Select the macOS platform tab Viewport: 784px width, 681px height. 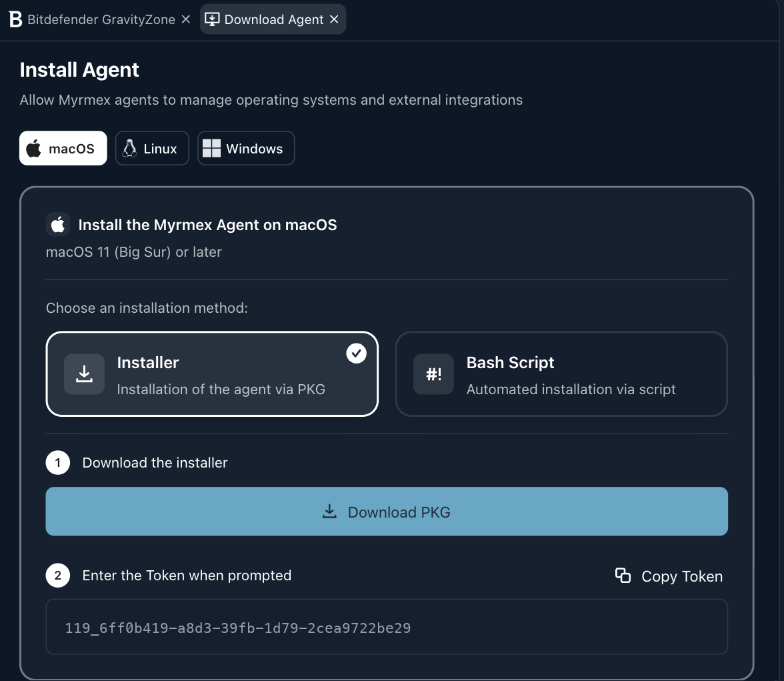click(63, 148)
